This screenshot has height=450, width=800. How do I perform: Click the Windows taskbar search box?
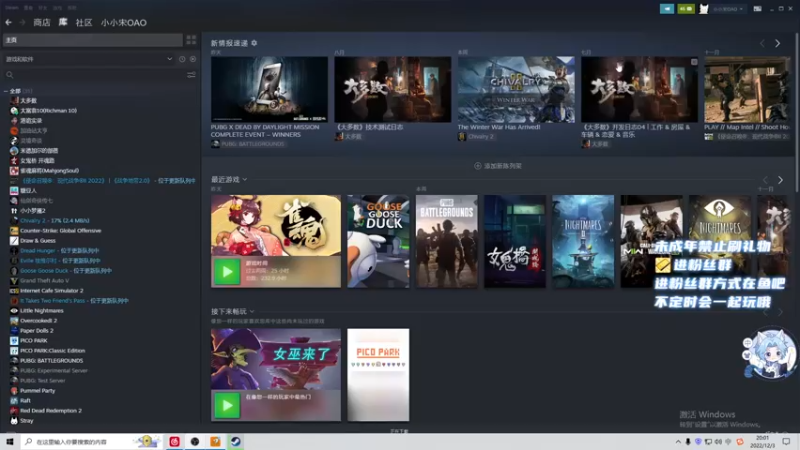[92, 441]
